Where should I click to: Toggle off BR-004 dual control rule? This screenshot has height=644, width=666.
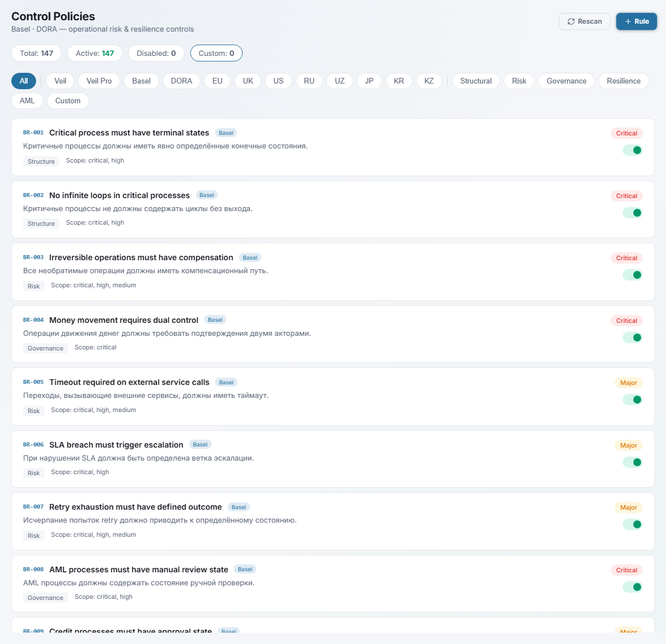(632, 338)
